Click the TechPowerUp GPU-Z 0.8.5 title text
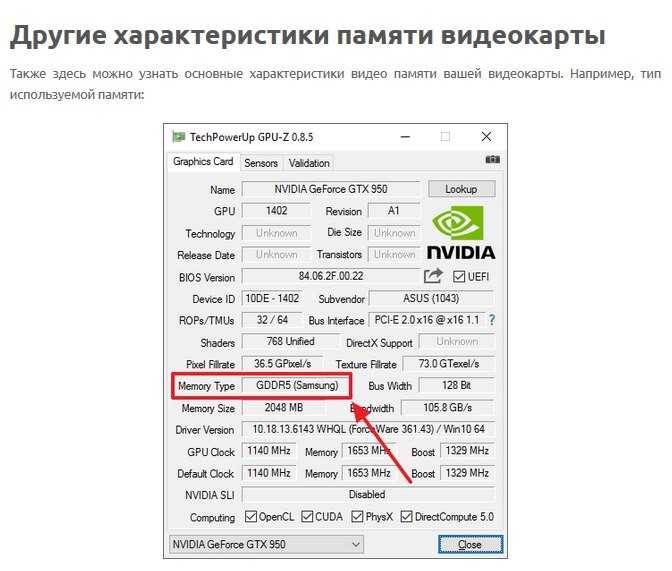The image size is (672, 571). point(252,137)
